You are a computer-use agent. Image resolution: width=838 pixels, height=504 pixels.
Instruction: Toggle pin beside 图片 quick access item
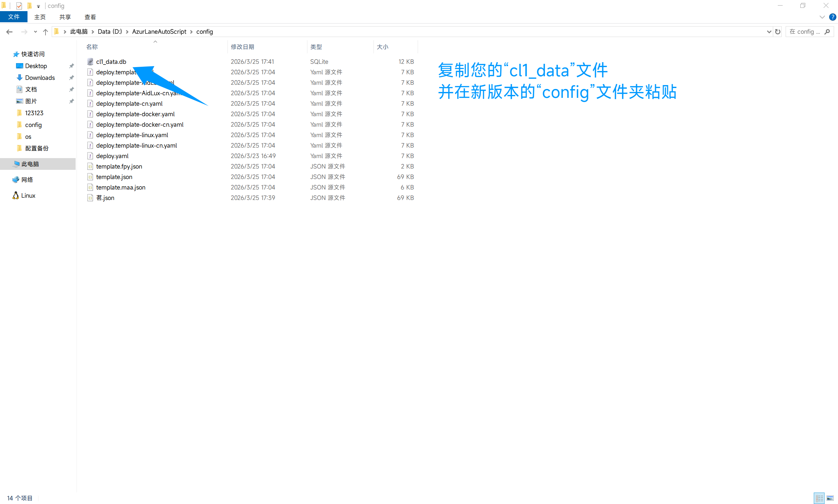(x=71, y=101)
